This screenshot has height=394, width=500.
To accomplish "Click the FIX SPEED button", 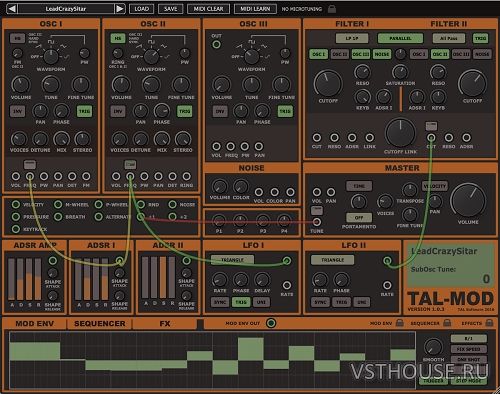I will click(x=468, y=349).
